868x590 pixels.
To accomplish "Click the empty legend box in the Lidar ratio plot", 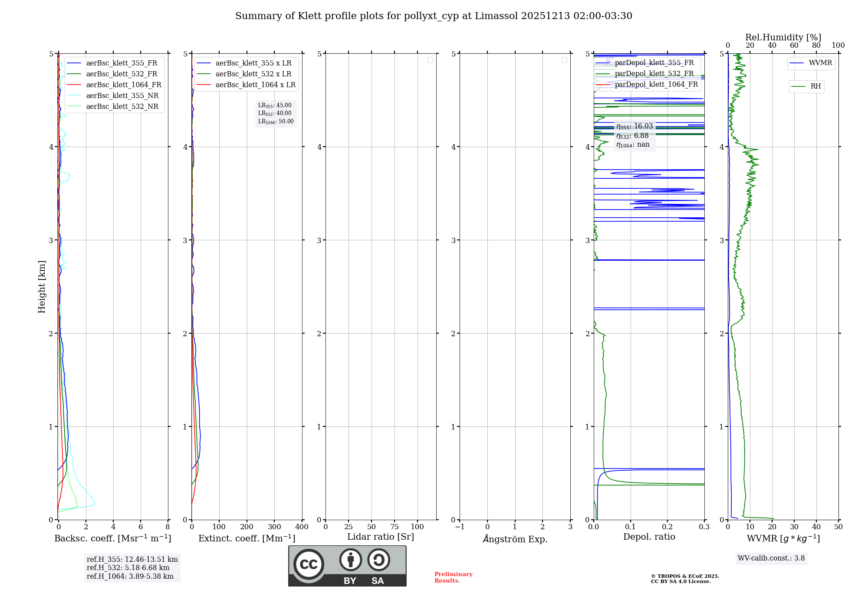I will [430, 60].
